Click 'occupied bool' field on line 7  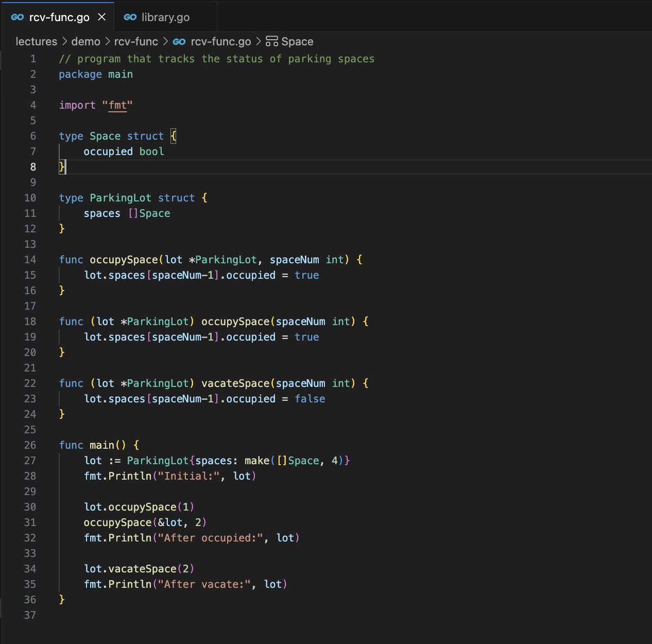coord(124,152)
